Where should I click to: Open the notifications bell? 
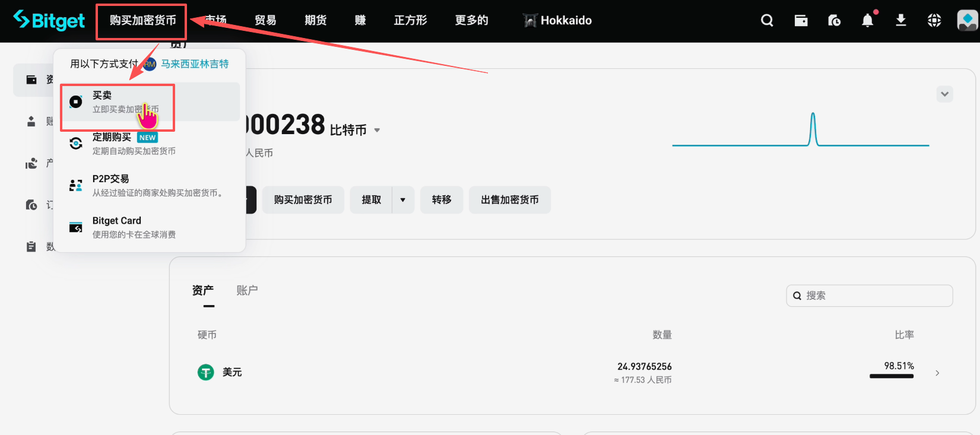[867, 21]
